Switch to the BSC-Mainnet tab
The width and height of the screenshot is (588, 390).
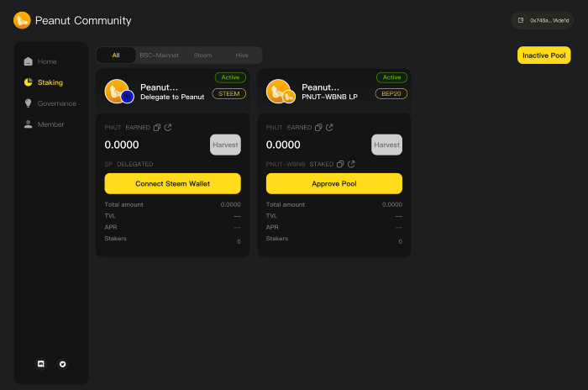pyautogui.click(x=159, y=55)
